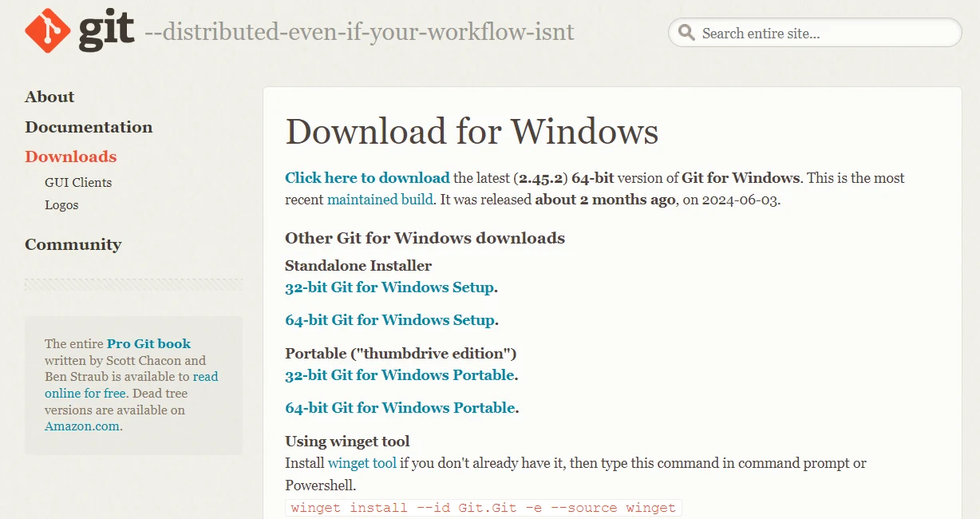Go to the Downloads section

(x=71, y=156)
